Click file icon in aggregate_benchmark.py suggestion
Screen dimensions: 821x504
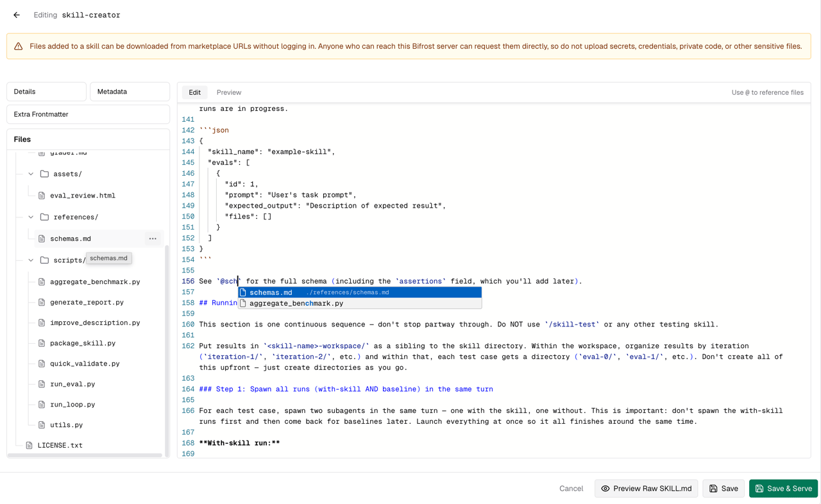[x=243, y=303]
